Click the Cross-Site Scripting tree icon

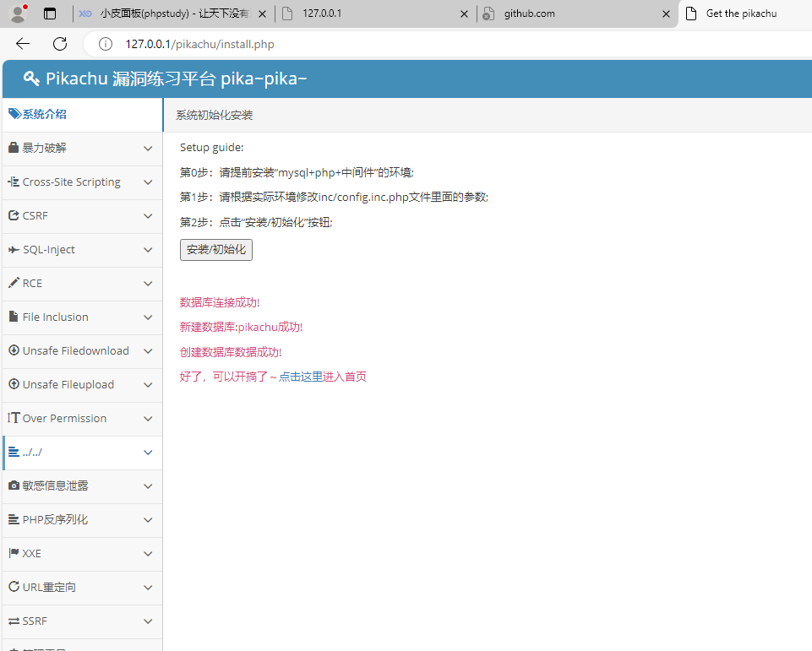click(14, 182)
